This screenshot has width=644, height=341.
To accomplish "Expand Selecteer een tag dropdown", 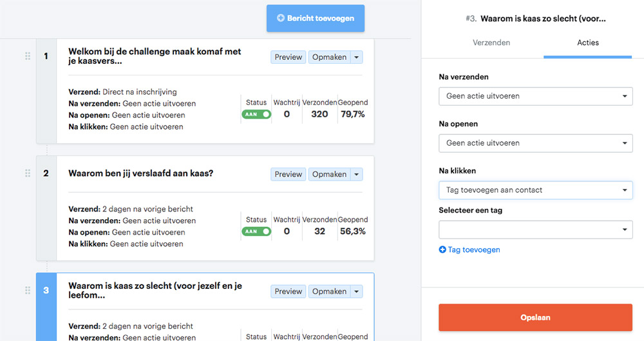I will pos(535,229).
